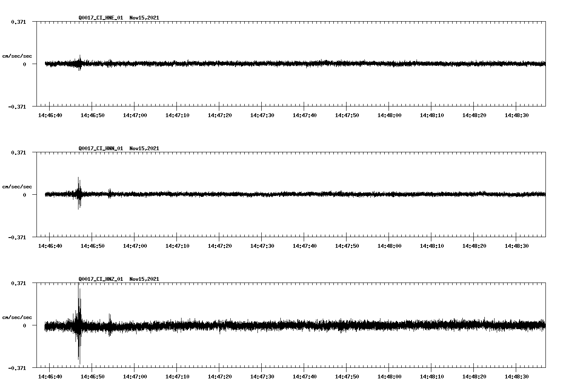Select the 0.371 upper limit on HNE plot
Screen dimensions: 576x392
pos(18,22)
